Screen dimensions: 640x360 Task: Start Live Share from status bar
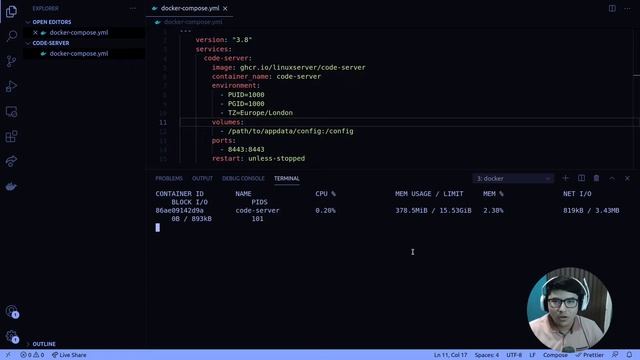coord(69,355)
